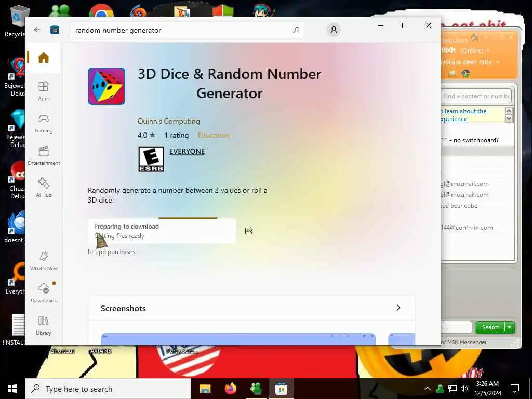The height and width of the screenshot is (399, 532).
Task: Open the network tray icon
Action: 453,389
